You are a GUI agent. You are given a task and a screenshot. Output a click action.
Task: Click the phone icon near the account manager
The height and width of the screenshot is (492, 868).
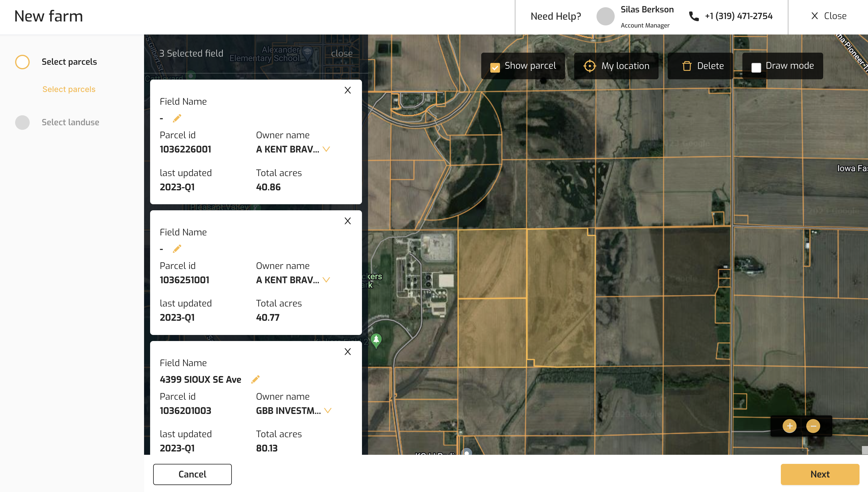coord(694,16)
